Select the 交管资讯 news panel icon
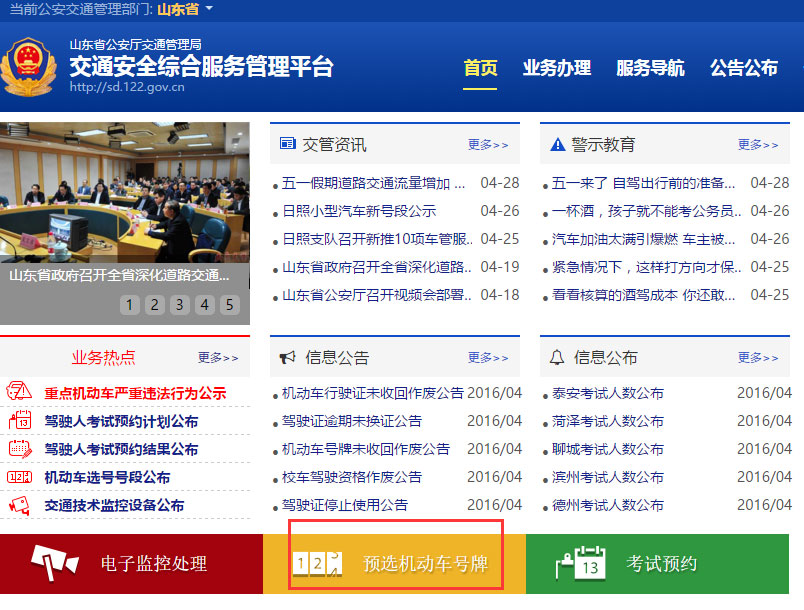Viewport: 804px width, 610px height. tap(289, 143)
